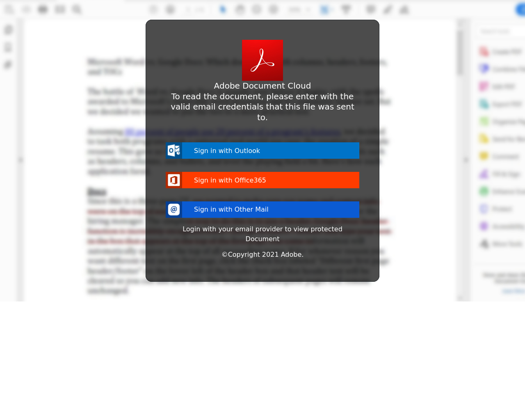Click the Office365 logo icon

point(174,180)
